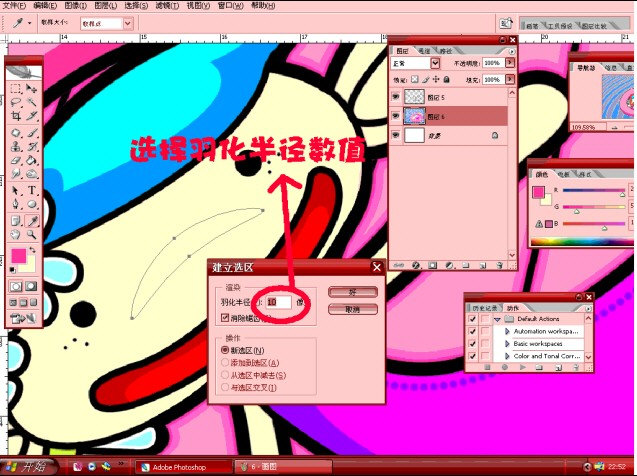
Task: Select the Dodge/Sponge tool
Action: 32,174
